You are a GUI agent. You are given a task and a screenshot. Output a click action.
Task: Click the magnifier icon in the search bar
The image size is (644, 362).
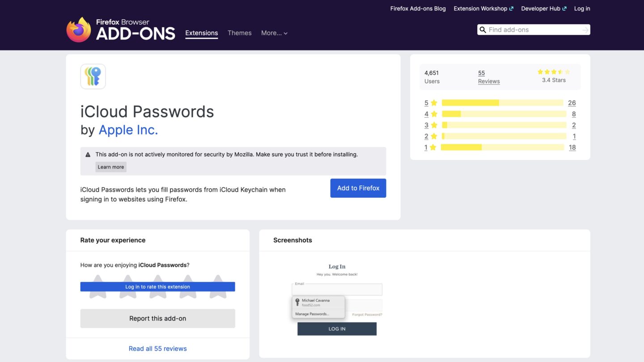(x=483, y=29)
